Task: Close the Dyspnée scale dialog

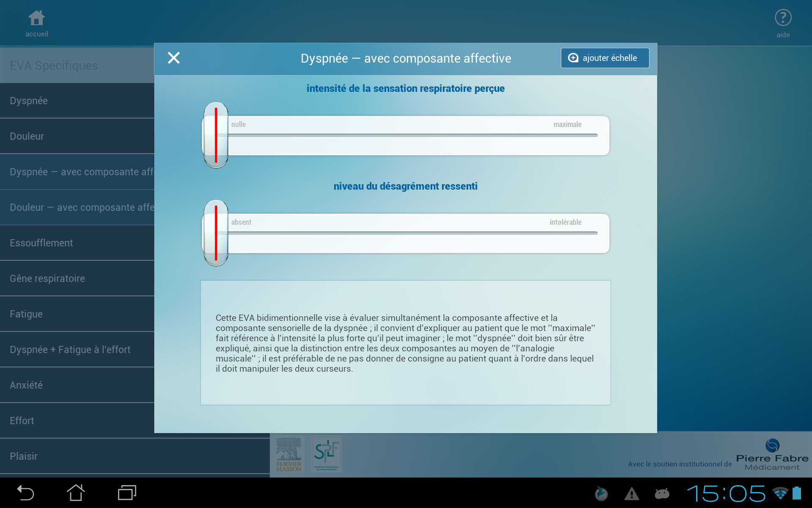Action: click(x=174, y=58)
